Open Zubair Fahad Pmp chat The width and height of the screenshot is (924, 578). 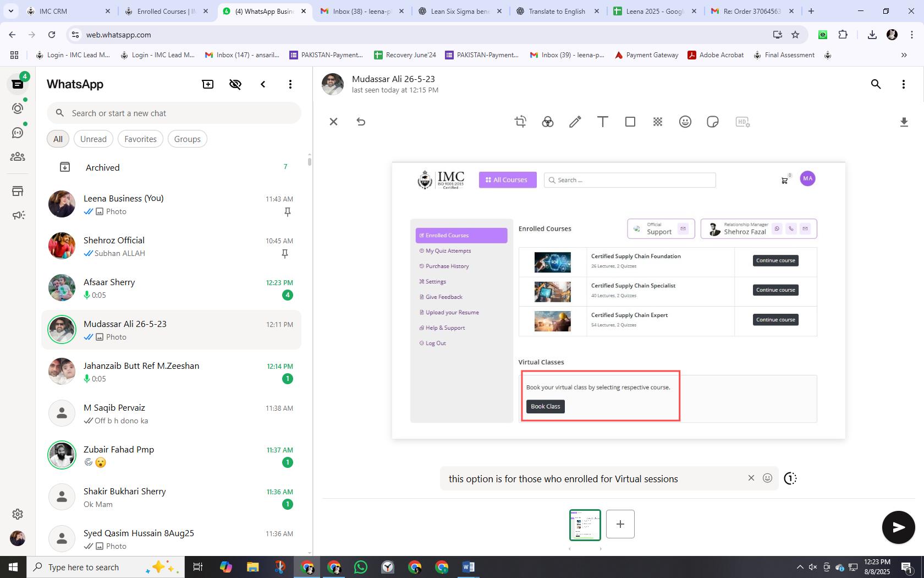coord(172,455)
